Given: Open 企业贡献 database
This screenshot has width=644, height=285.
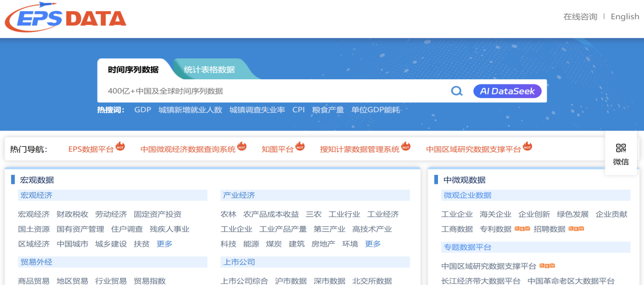Looking at the screenshot, I should coord(612,214).
